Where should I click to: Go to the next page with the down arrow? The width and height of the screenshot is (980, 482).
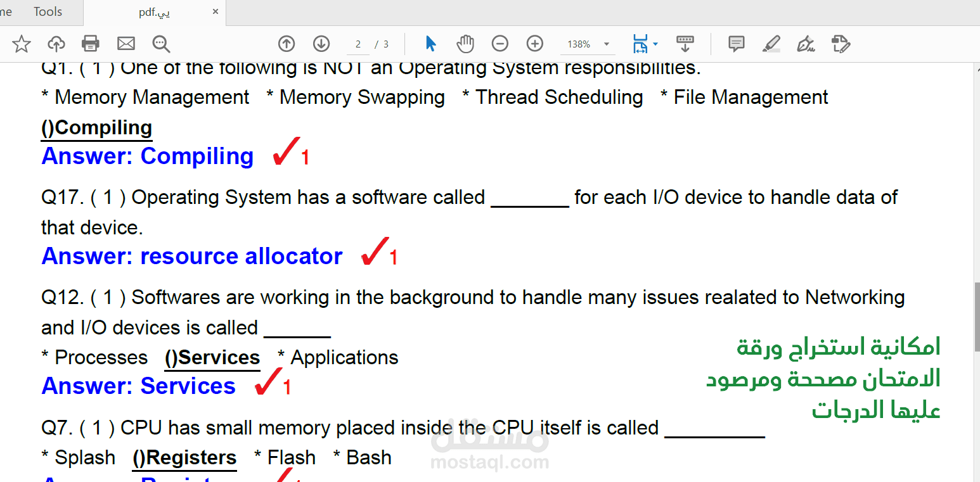[321, 44]
